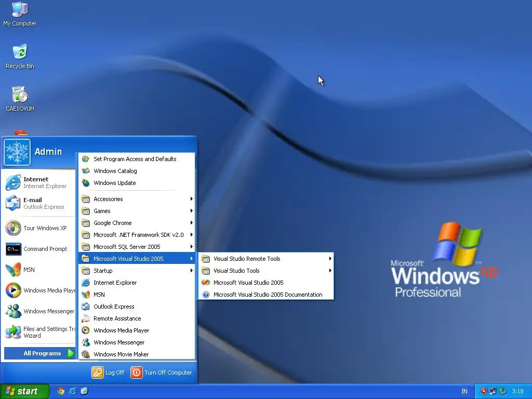532x399 pixels.
Task: Open red shield security alert tray icon
Action: pos(484,392)
